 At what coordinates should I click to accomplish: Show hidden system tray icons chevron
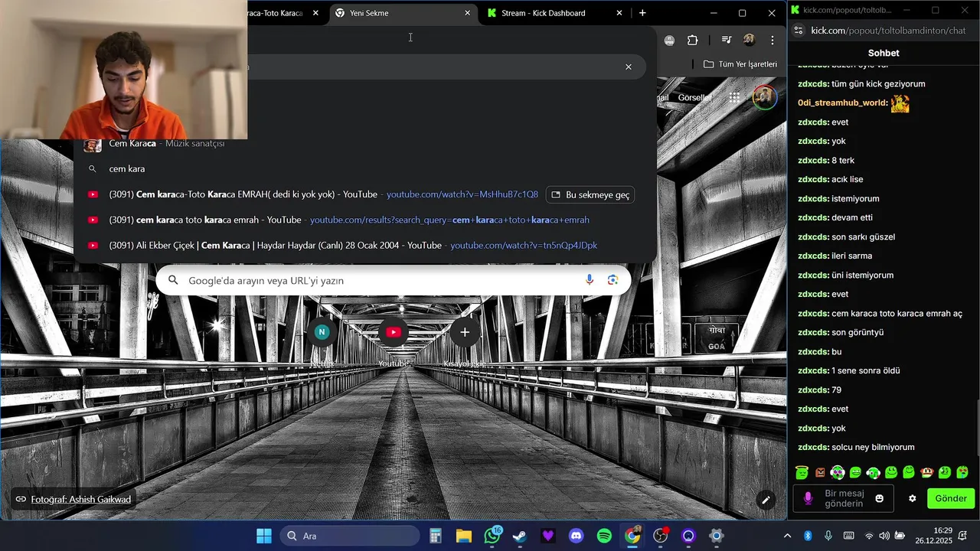[787, 536]
